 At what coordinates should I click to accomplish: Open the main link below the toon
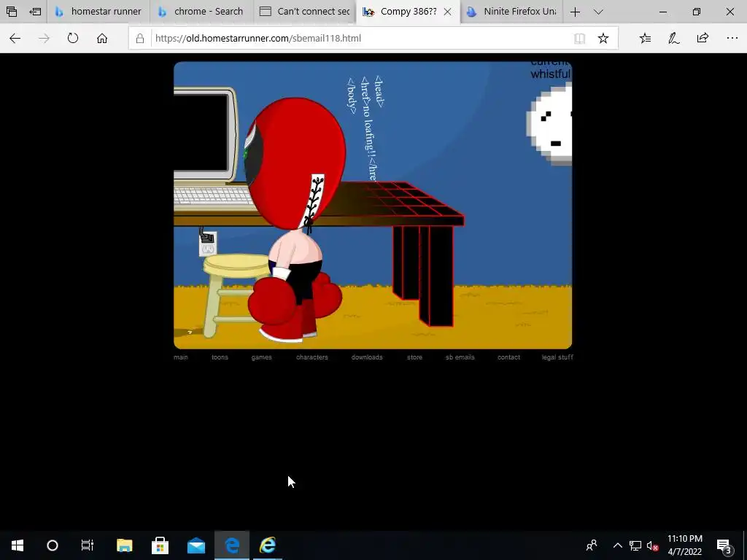pos(181,357)
